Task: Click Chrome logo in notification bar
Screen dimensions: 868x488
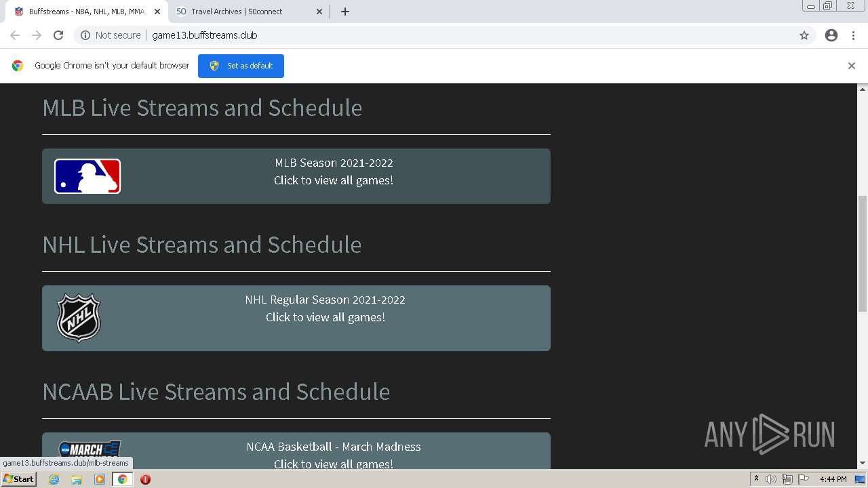Action: 18,66
